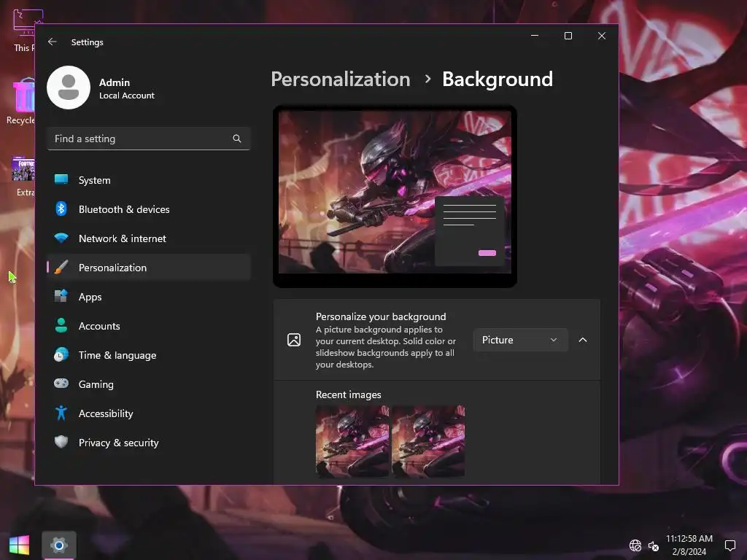Screen dimensions: 747x560
Task: Click the Apps icon in sidebar
Action: (61, 296)
